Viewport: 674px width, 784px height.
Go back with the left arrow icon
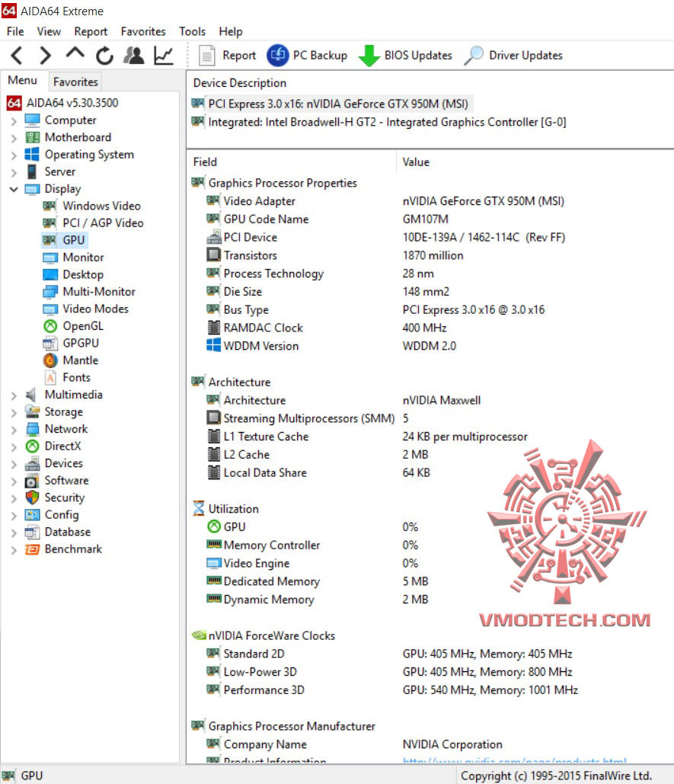point(17,56)
